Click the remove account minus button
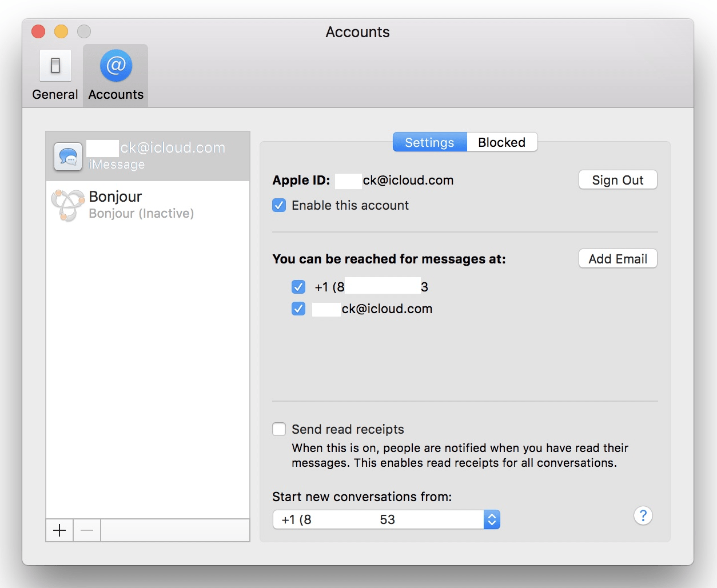This screenshot has width=717, height=588. click(x=86, y=530)
